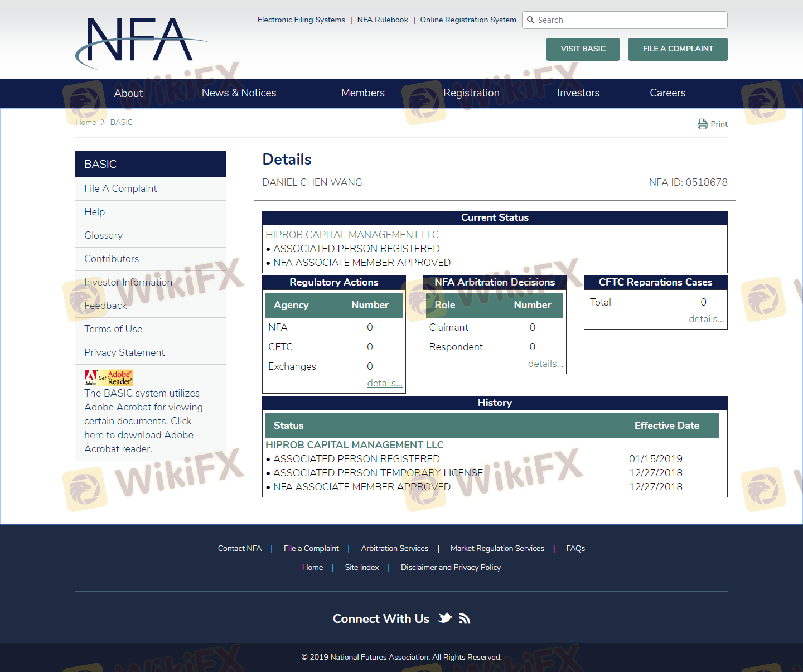Open the Registration menu
This screenshot has height=672, width=803.
pos(471,93)
